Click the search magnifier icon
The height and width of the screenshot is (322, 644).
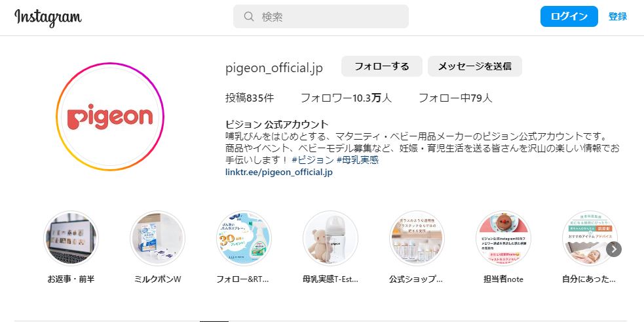coord(248,16)
